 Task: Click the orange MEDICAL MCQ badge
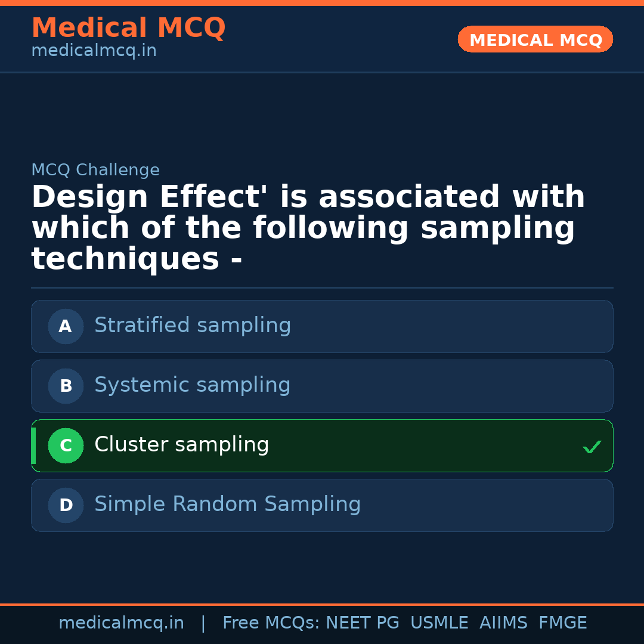[535, 39]
